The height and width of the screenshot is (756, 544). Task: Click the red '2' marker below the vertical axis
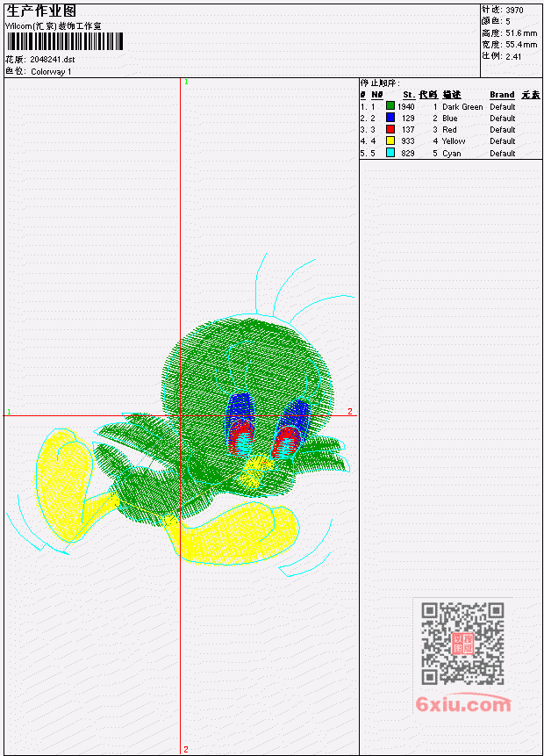(x=186, y=750)
